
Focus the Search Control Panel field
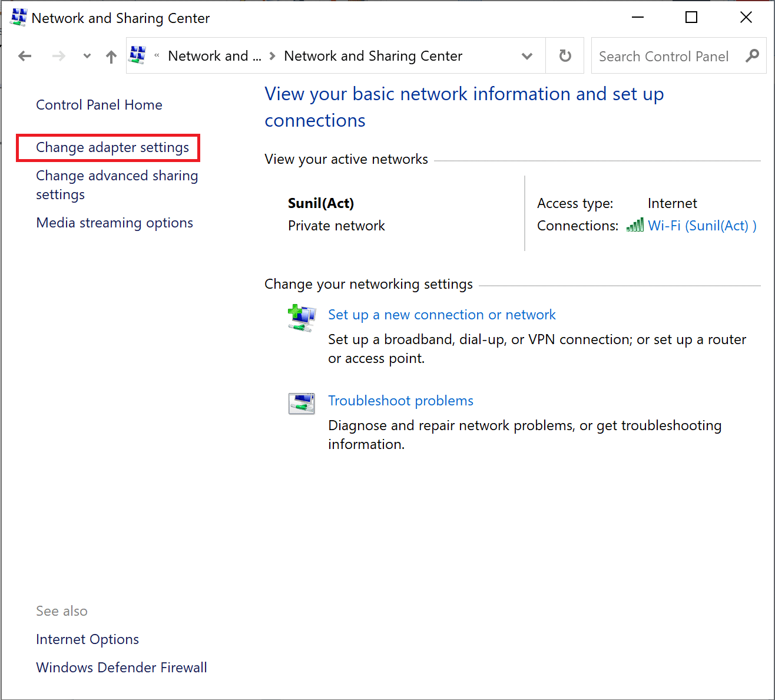(664, 57)
